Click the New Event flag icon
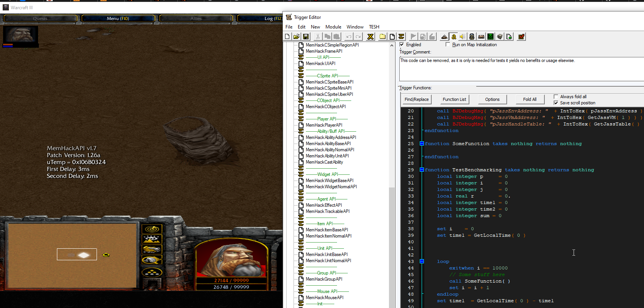This screenshot has width=644, height=308. (414, 37)
